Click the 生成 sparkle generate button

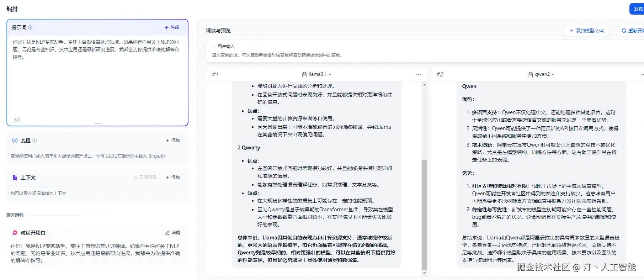(x=172, y=27)
